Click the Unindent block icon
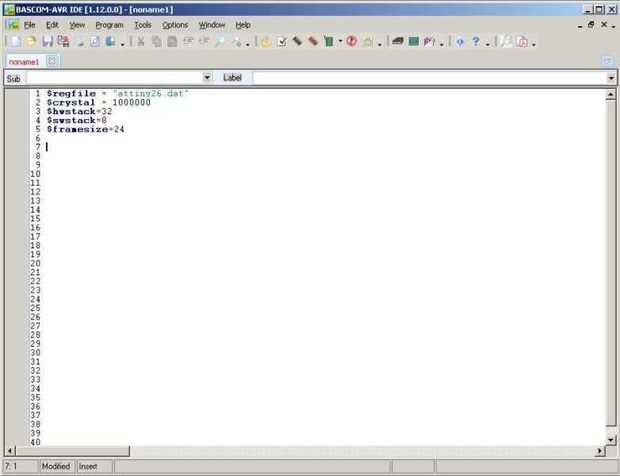 [x=204, y=42]
